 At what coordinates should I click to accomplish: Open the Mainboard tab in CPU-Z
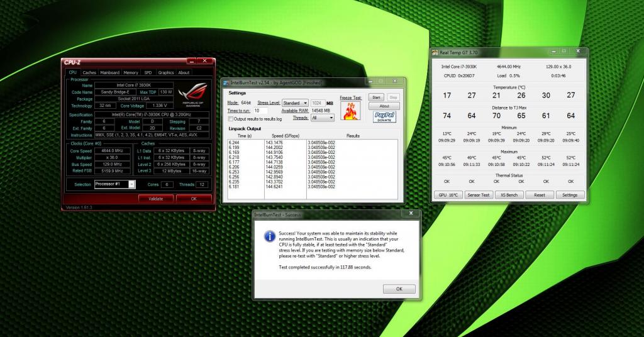pyautogui.click(x=109, y=73)
